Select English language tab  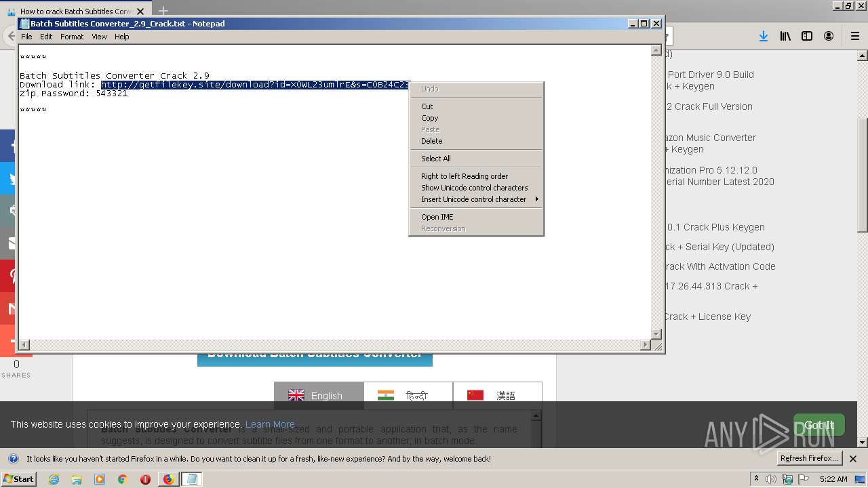tap(319, 396)
